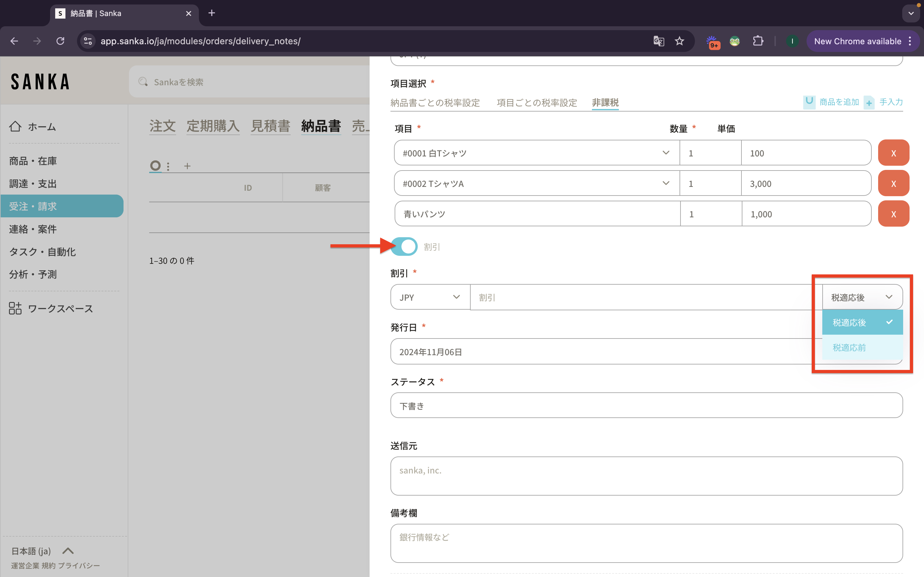924x577 pixels.
Task: Bookmark page with star icon
Action: tap(679, 41)
